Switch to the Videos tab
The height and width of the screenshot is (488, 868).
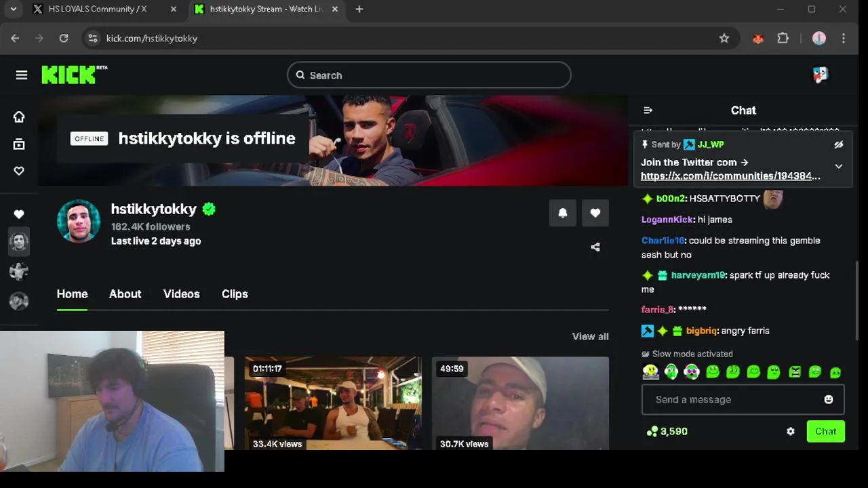pyautogui.click(x=181, y=294)
